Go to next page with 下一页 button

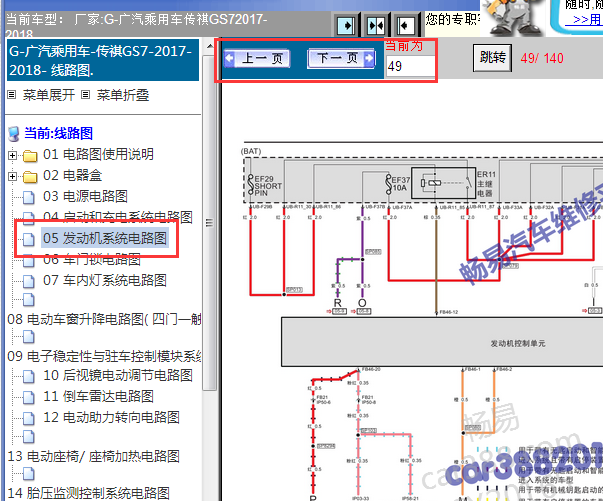pyautogui.click(x=341, y=59)
